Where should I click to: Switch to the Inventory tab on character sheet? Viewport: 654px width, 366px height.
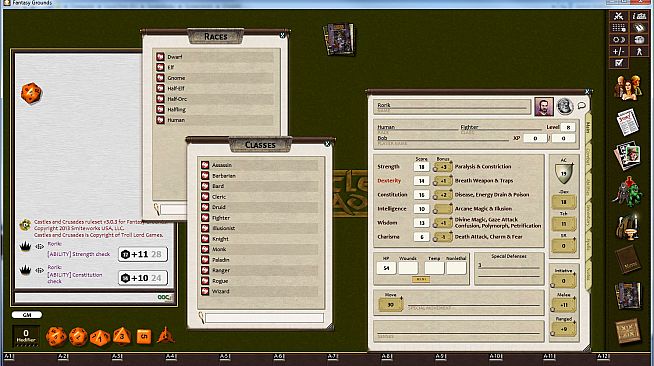point(588,216)
